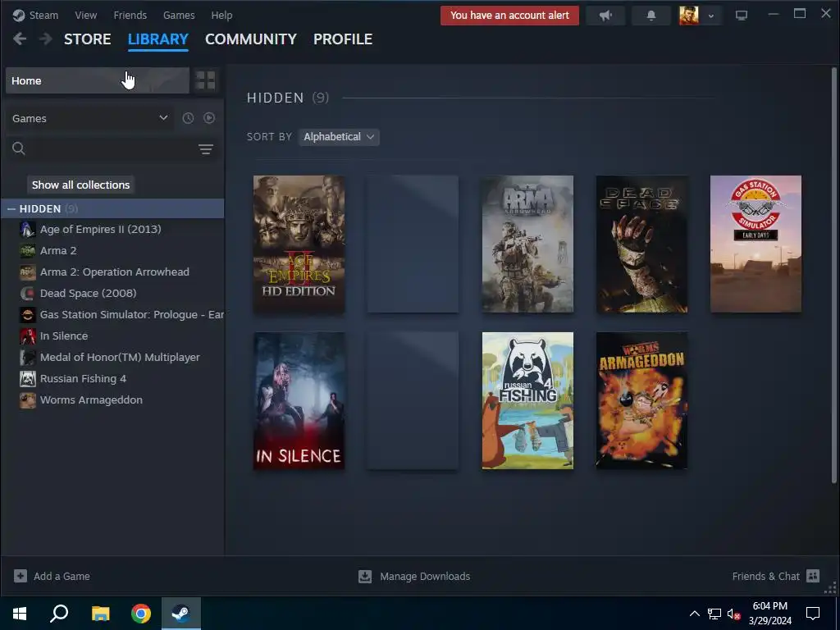Open File Explorer from taskbar
840x630 pixels.
(x=100, y=614)
